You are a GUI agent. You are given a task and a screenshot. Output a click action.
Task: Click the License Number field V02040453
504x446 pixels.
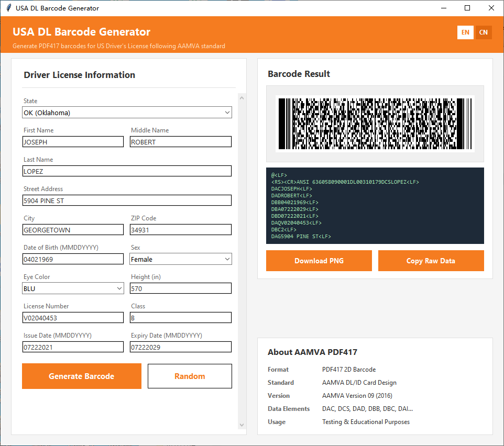(x=73, y=318)
